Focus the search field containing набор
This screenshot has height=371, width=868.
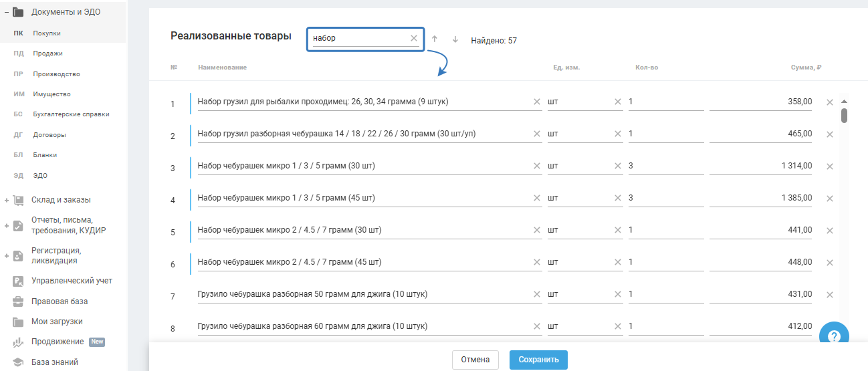point(358,39)
